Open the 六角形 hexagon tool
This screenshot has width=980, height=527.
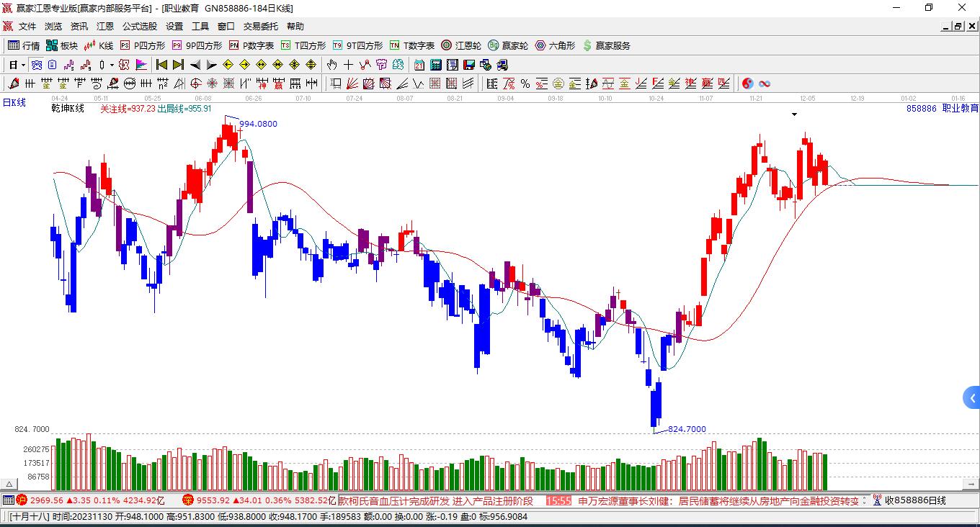point(555,45)
